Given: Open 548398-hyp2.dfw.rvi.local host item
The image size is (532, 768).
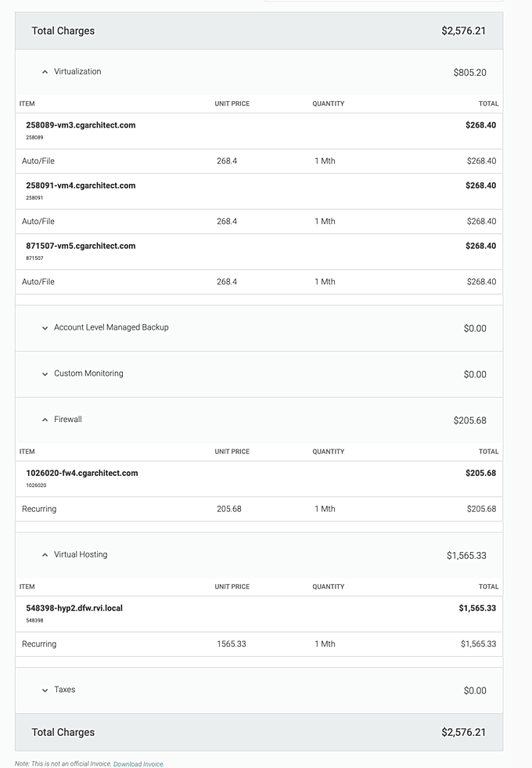Looking at the screenshot, I should [74, 608].
